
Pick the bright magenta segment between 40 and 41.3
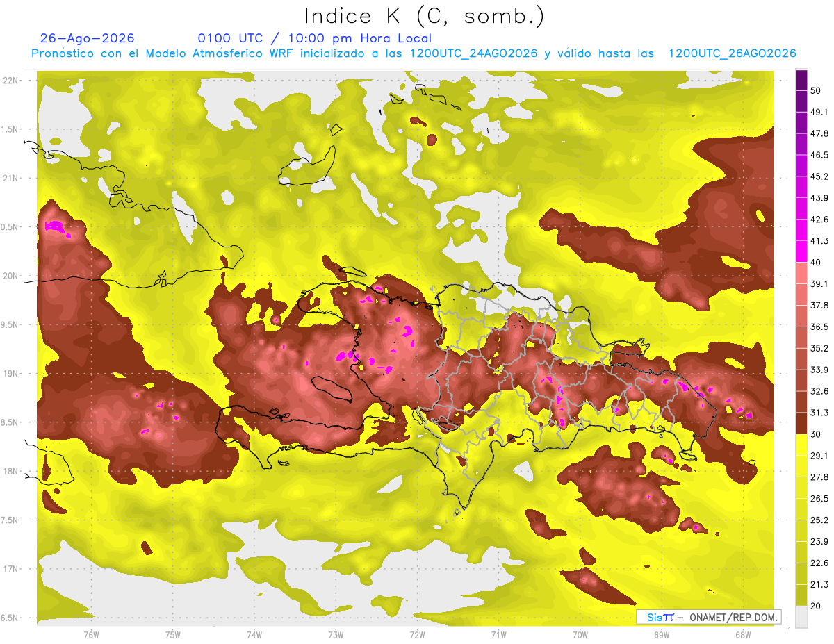click(x=801, y=251)
